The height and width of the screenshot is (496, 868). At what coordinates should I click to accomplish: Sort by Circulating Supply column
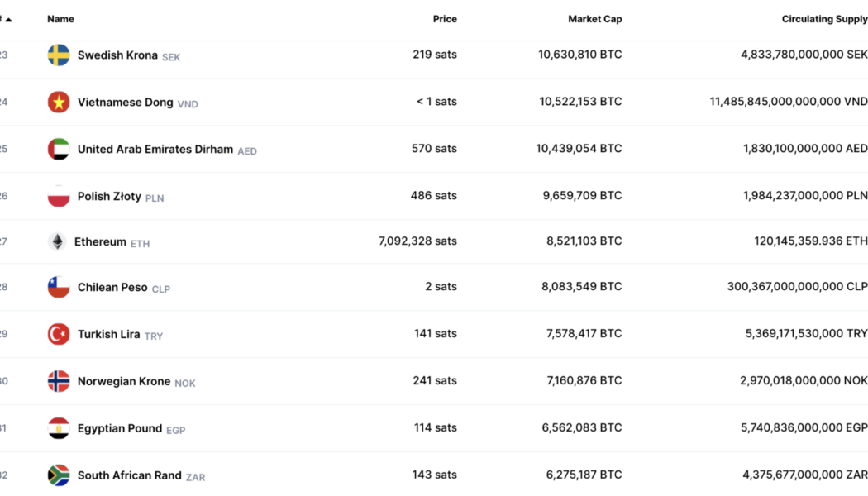click(824, 18)
